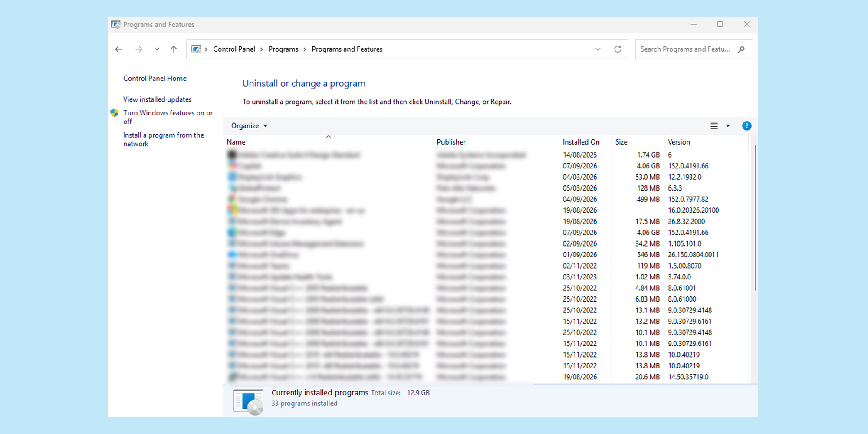Close the Programs and Features window
Image resolution: width=868 pixels, height=434 pixels.
tap(746, 25)
